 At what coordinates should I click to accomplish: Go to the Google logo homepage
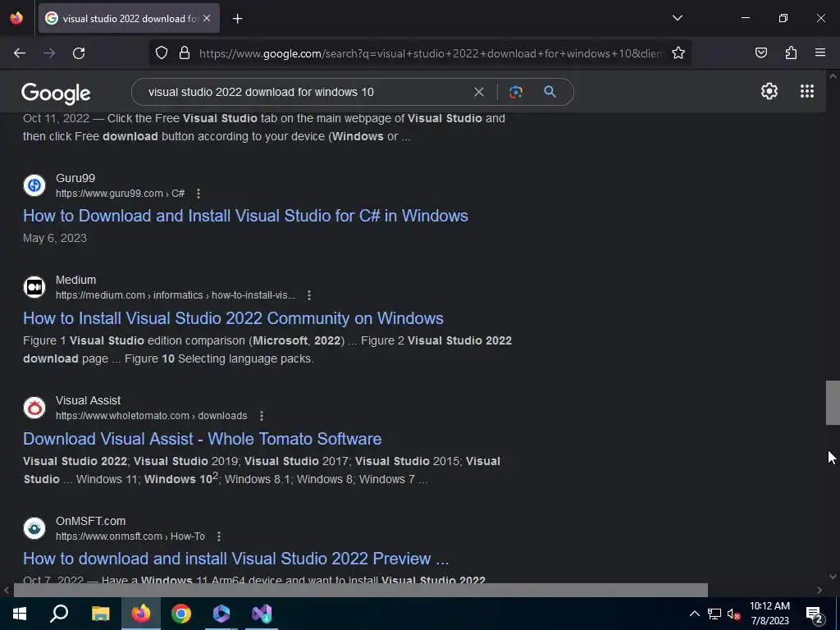tap(56, 94)
